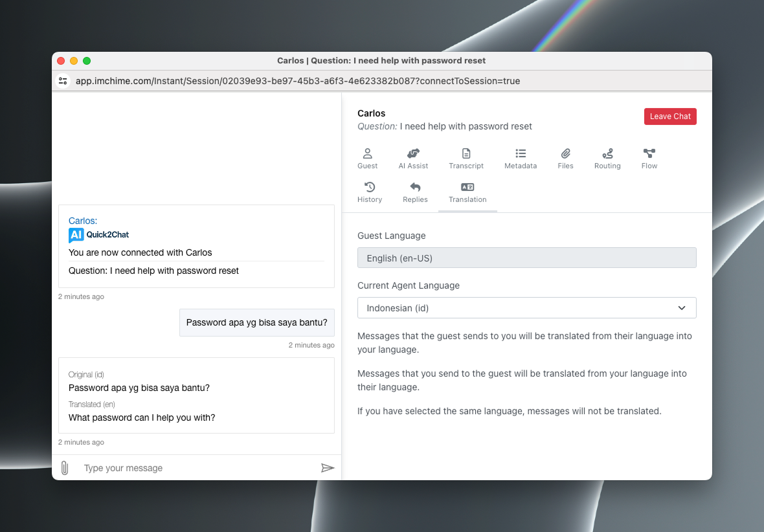Open canned Replies
This screenshot has height=532, width=764.
click(x=415, y=192)
